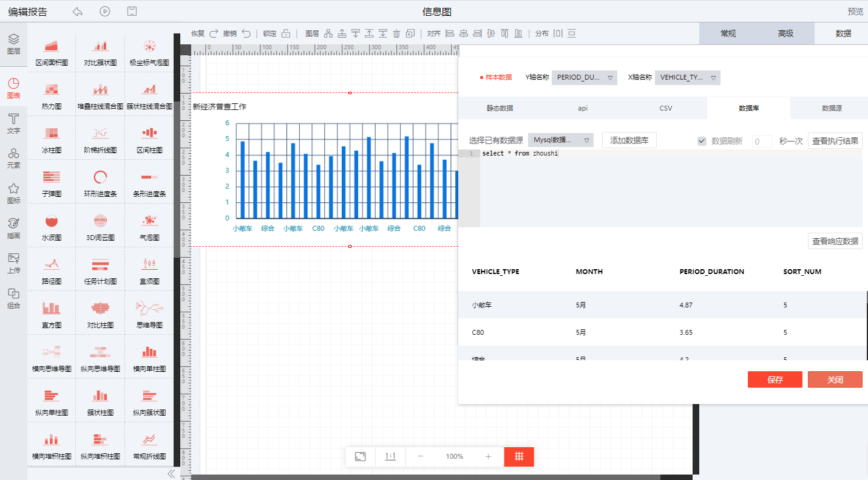
Task: Select the api data tab
Action: pos(583,108)
